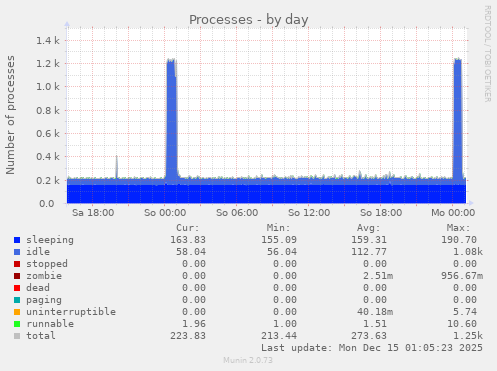Screen dimensions: 497x371
Task: Click idle minimum value 56.04
Action: click(282, 252)
